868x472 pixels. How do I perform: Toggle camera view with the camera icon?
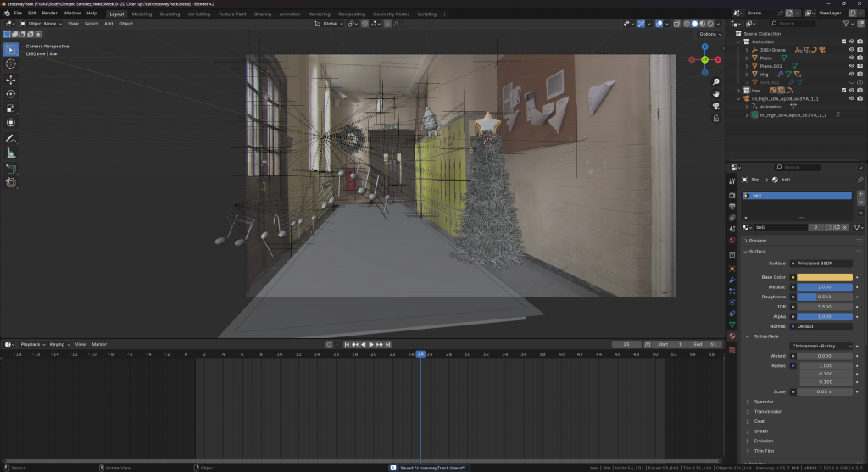pos(715,106)
